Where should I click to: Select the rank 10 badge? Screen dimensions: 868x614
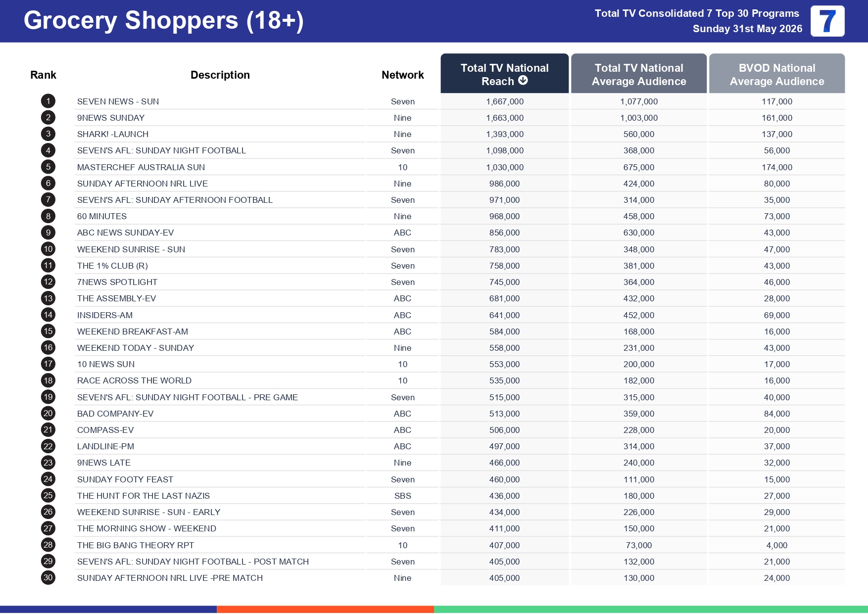coord(48,249)
